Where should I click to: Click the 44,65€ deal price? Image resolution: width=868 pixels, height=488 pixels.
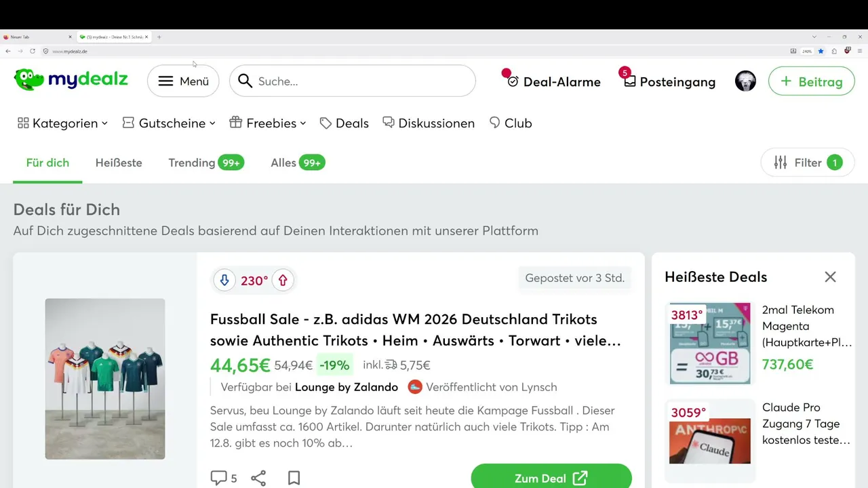point(241,365)
